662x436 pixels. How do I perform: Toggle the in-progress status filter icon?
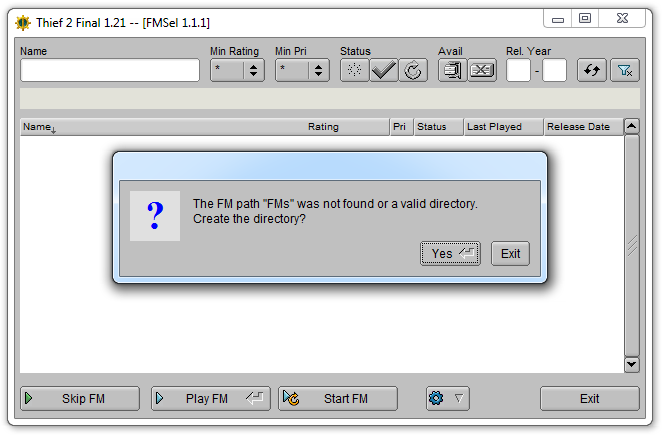[x=413, y=70]
